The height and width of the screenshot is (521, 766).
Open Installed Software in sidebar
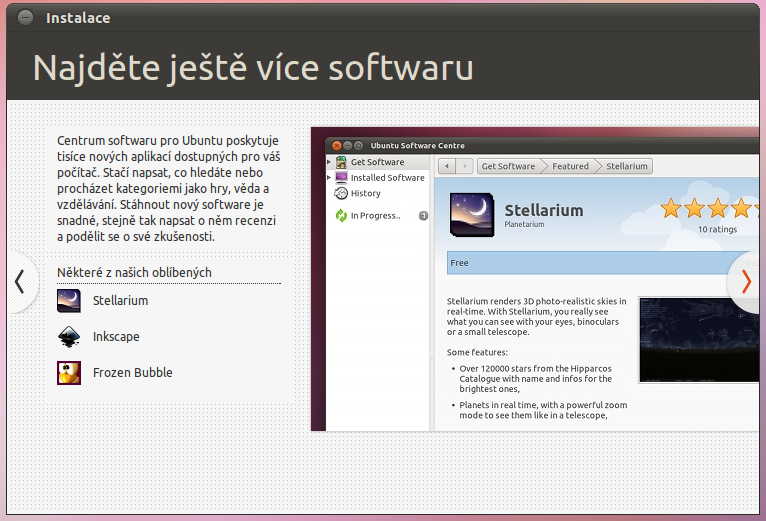[378, 178]
